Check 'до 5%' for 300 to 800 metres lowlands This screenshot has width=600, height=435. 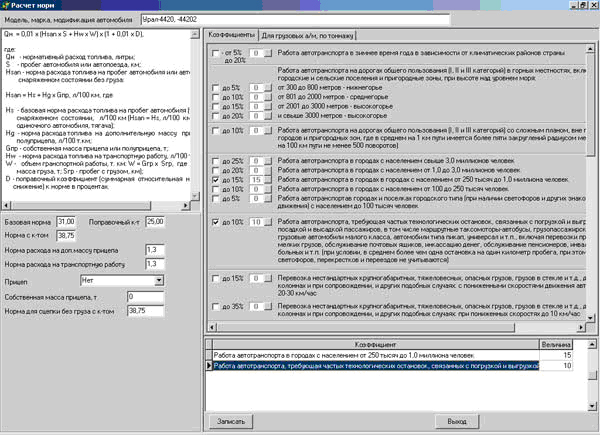pyautogui.click(x=216, y=88)
